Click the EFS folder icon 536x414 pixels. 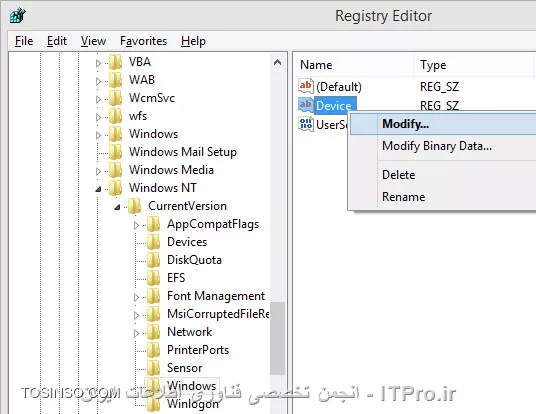click(153, 278)
